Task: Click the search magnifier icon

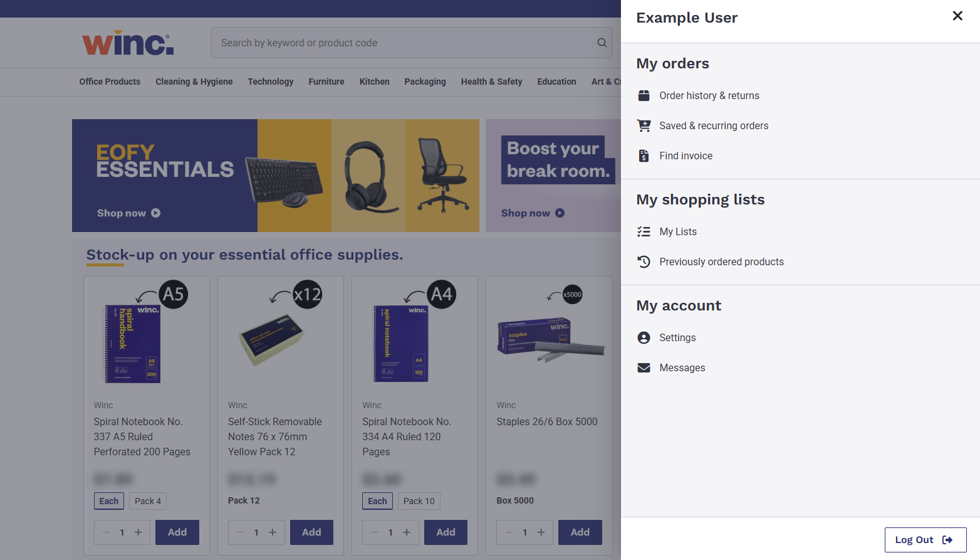Action: [x=602, y=43]
